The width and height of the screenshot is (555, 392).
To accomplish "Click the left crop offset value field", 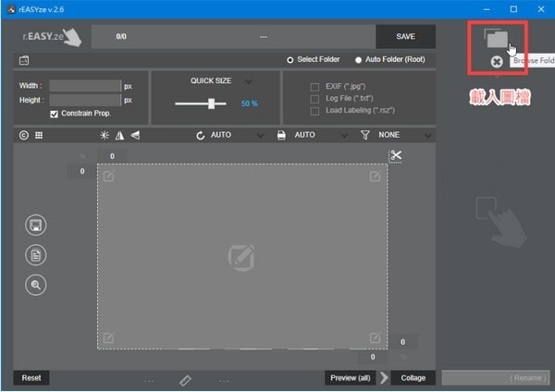I will [x=82, y=171].
